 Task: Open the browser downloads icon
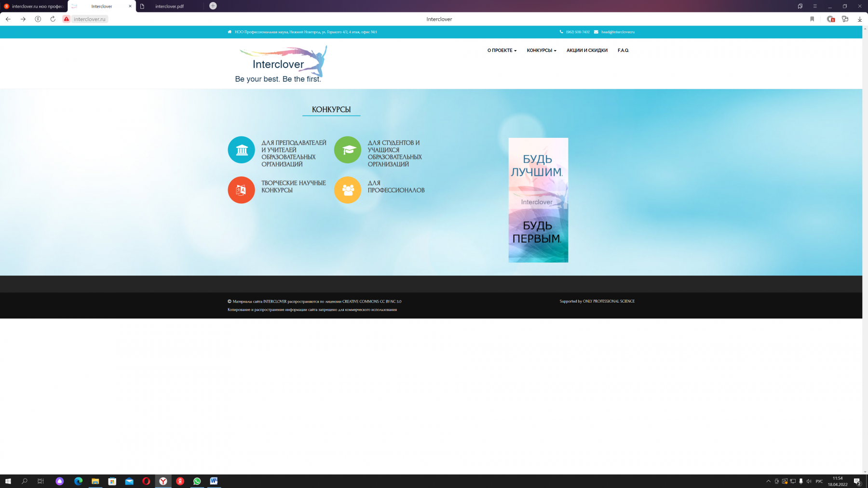pos(859,19)
